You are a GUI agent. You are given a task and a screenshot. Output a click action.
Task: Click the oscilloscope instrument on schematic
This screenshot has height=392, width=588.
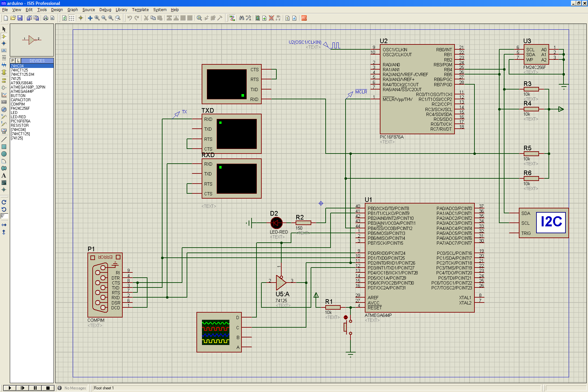point(219,332)
